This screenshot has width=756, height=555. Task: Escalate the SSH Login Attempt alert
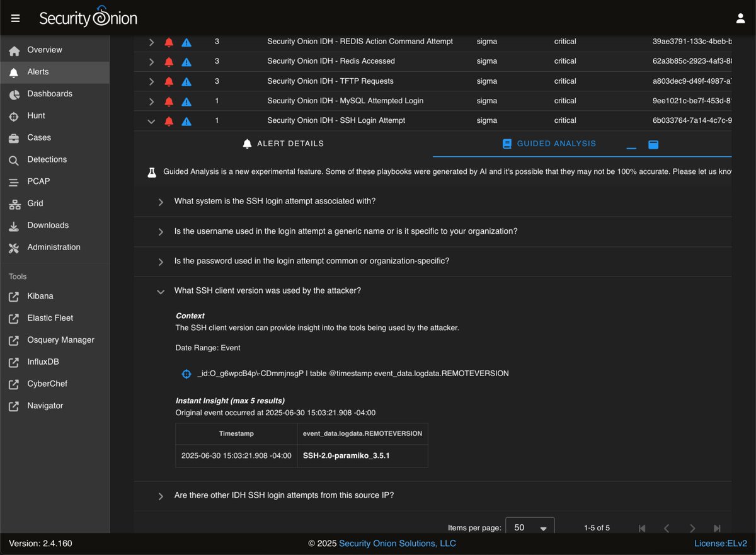tap(186, 122)
